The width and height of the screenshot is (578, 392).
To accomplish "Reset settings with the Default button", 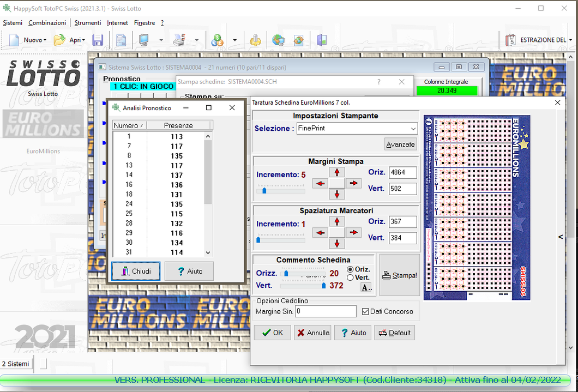I will point(395,333).
